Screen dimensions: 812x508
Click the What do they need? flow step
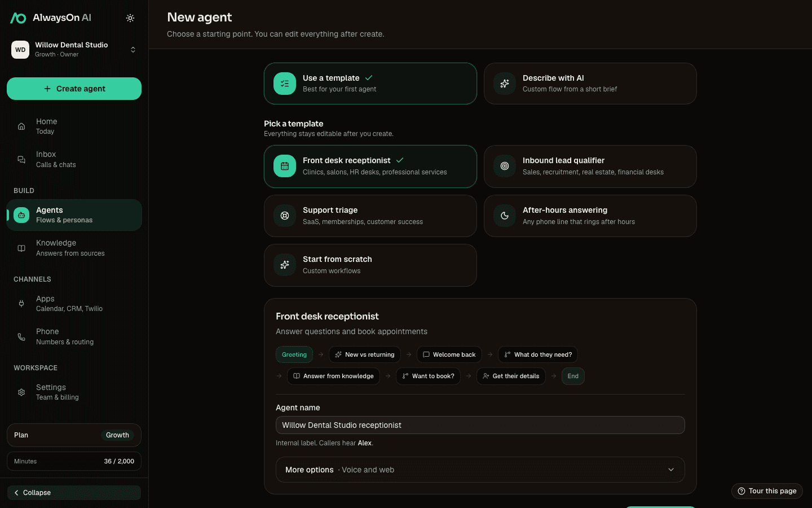coord(538,354)
